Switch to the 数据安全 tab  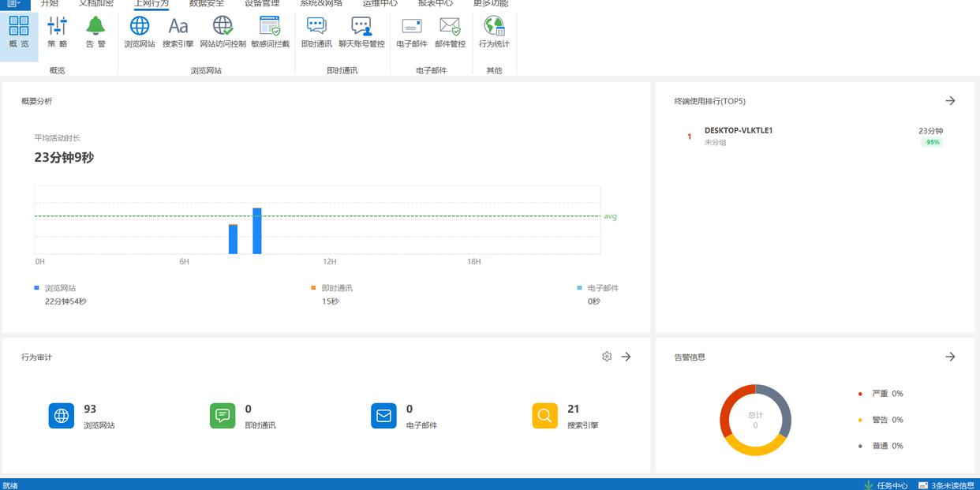click(207, 3)
